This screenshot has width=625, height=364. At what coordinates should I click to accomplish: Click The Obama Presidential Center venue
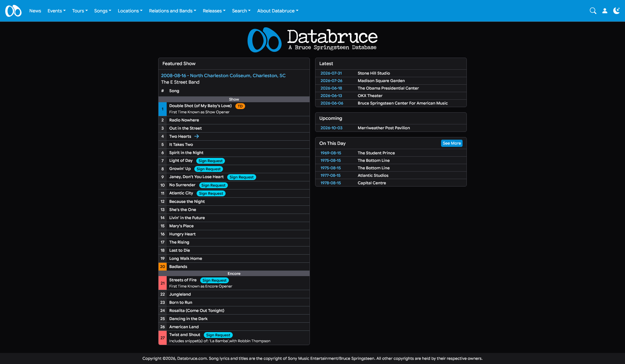tap(388, 88)
